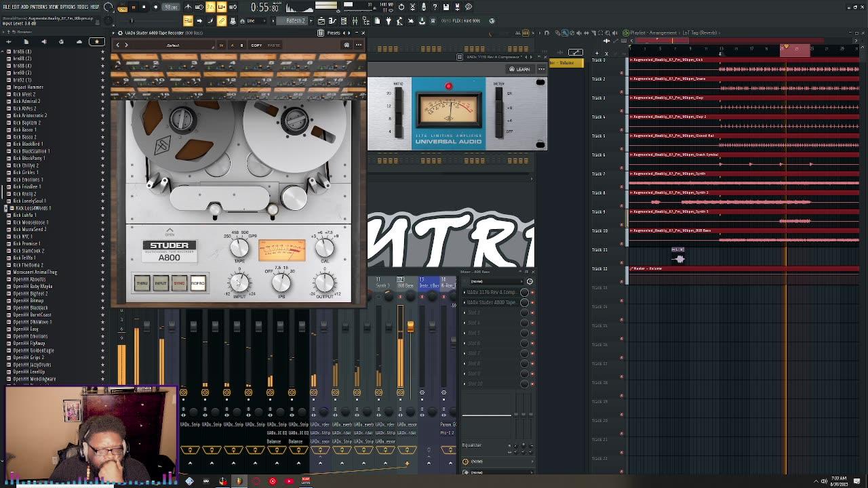
Task: Toggle the metronome icon
Action: (189, 7)
